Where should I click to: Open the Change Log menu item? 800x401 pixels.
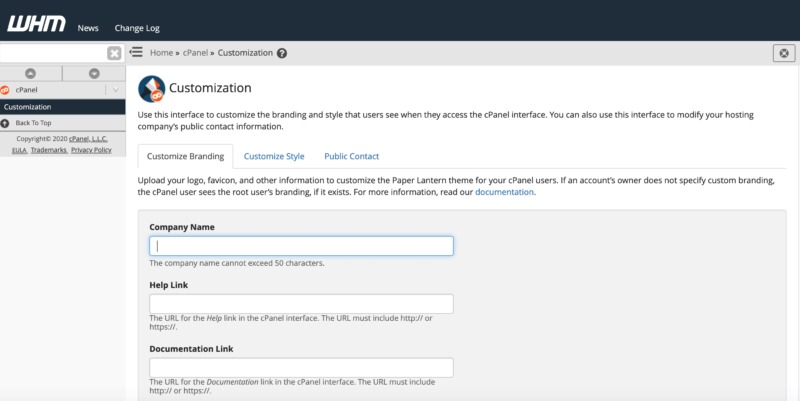pos(137,28)
